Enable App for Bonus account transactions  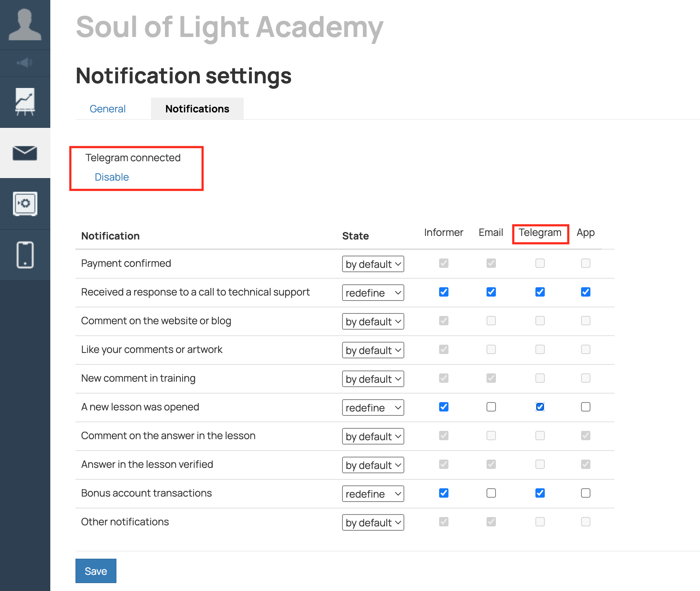(585, 493)
